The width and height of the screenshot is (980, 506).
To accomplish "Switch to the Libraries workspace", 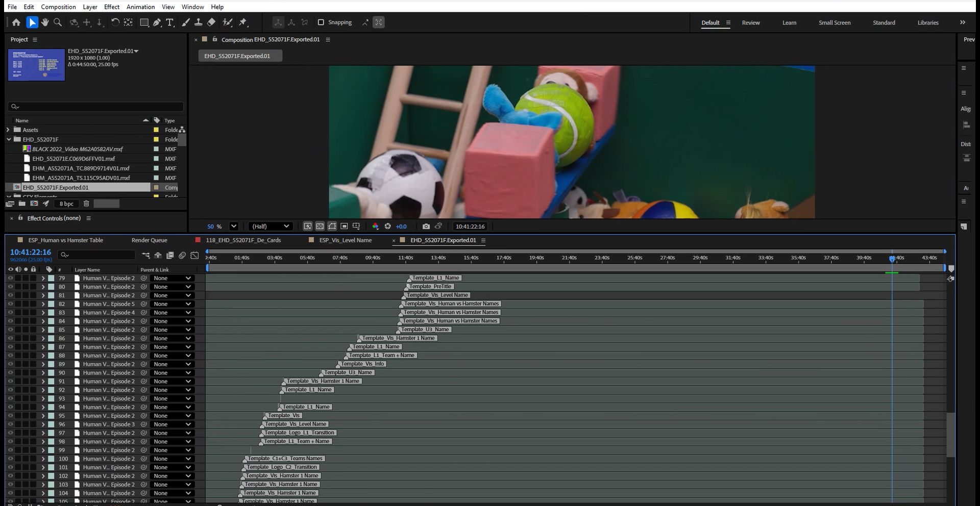I will click(928, 22).
